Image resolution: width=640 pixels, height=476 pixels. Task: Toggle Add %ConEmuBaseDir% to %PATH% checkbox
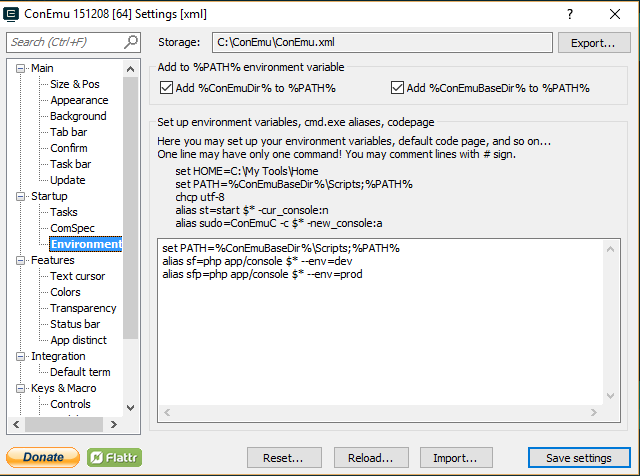397,88
